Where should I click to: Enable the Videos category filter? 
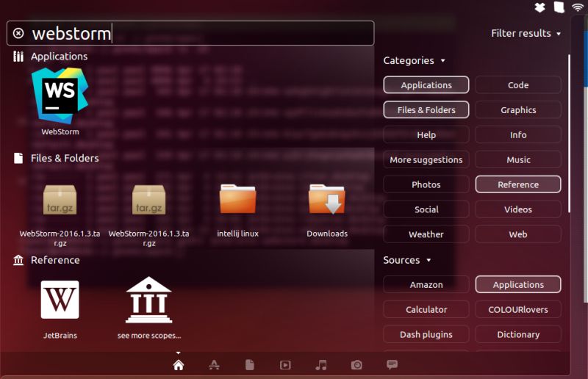coord(518,209)
